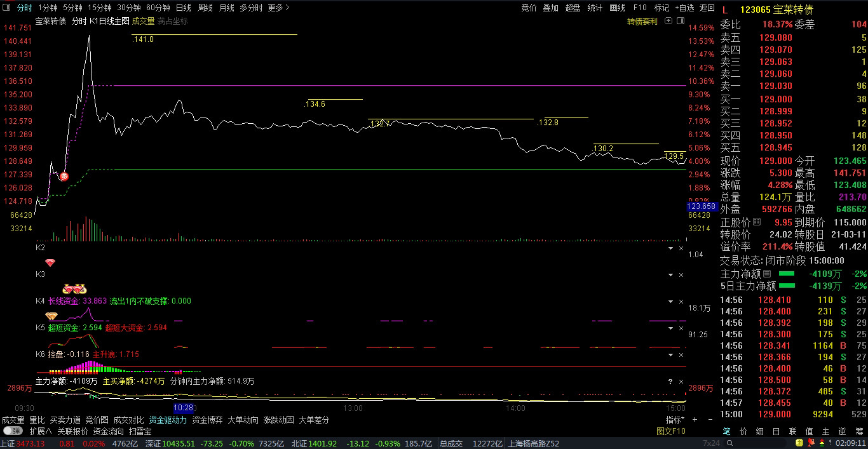Open K5 panel dropdown arrow

(x=670, y=328)
